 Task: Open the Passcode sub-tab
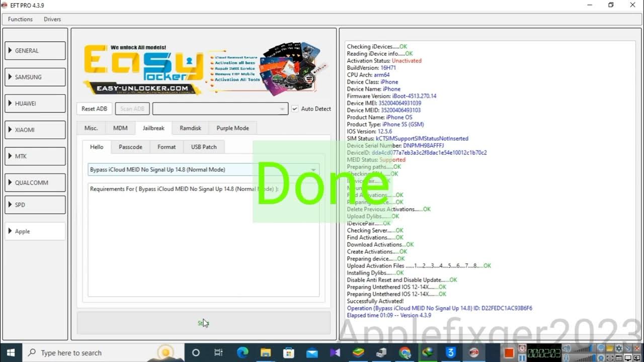(130, 147)
